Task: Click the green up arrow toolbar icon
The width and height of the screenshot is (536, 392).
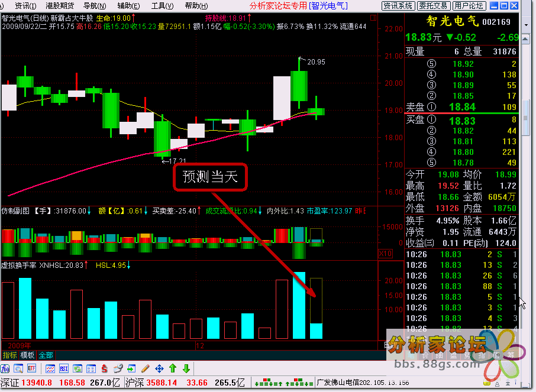Action: click(x=173, y=368)
